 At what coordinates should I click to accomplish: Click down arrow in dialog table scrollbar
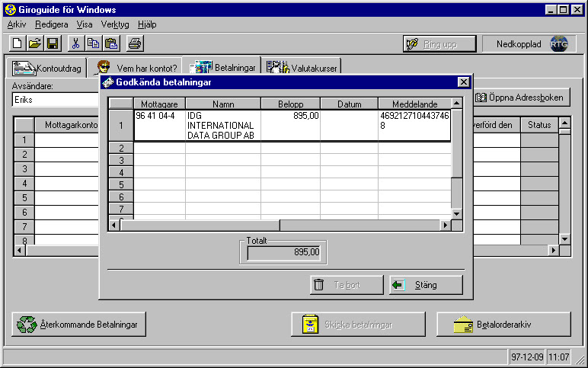457,214
